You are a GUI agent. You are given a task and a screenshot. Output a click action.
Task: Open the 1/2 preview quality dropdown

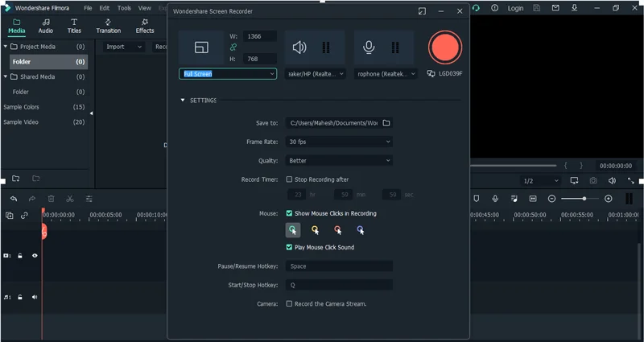pos(539,181)
